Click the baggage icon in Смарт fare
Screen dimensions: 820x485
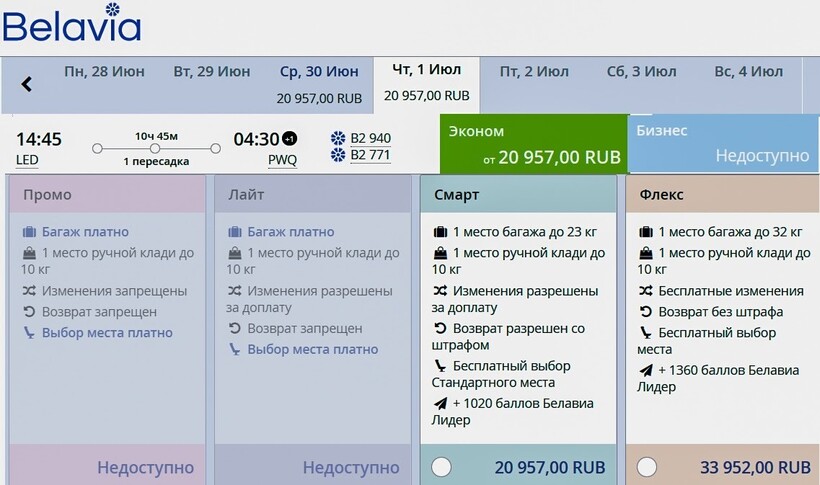tap(439, 232)
